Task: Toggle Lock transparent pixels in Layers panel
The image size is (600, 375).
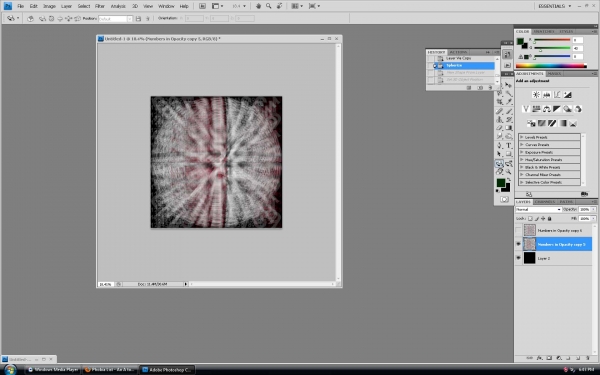Action: pyautogui.click(x=530, y=218)
